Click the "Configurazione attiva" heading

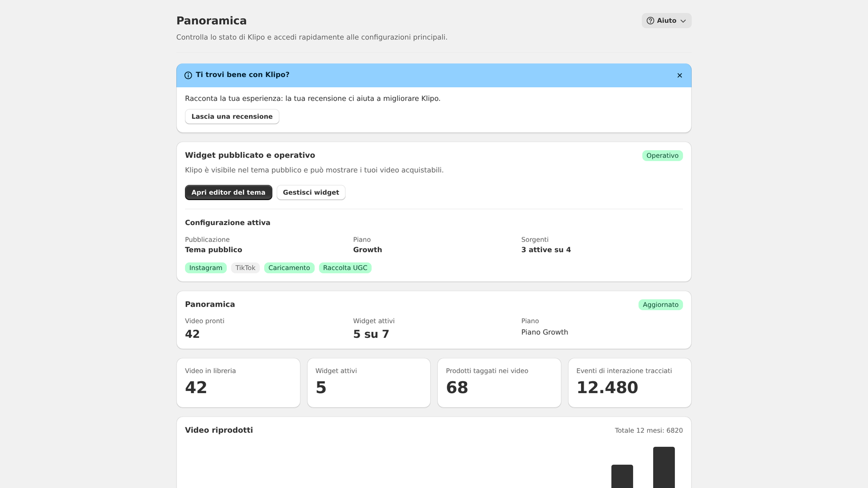[227, 223]
